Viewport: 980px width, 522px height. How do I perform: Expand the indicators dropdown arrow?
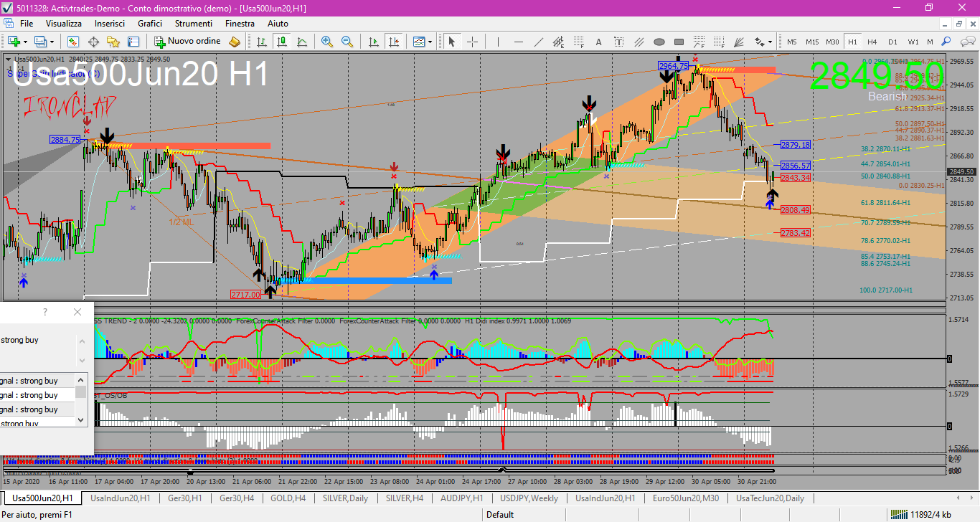click(430, 42)
